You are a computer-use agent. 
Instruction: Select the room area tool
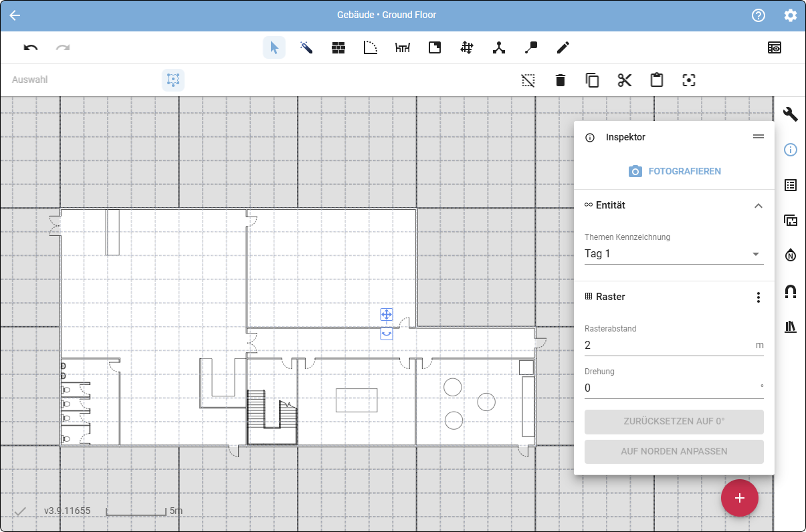click(x=435, y=47)
